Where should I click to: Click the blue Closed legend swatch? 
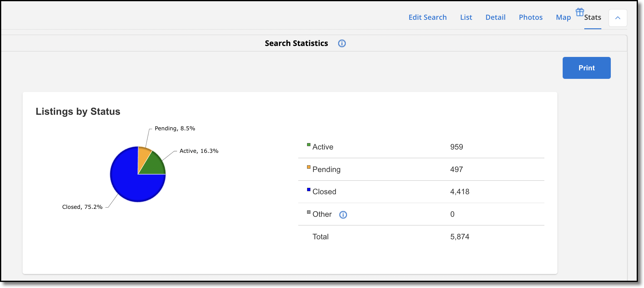click(x=309, y=190)
